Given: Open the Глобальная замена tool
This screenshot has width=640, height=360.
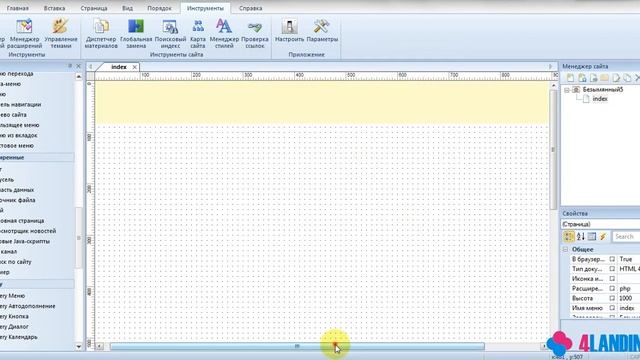Looking at the screenshot, I should tap(136, 33).
